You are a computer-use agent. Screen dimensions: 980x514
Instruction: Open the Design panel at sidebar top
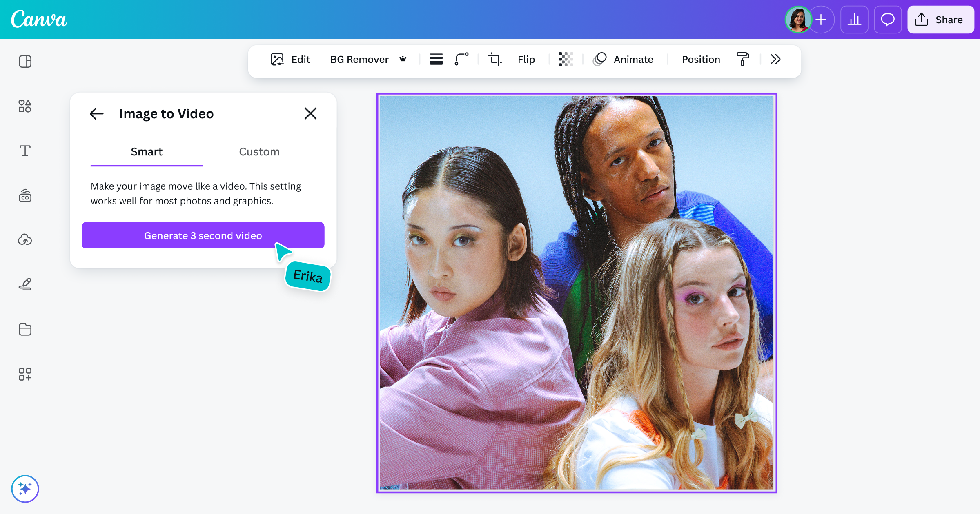[25, 61]
